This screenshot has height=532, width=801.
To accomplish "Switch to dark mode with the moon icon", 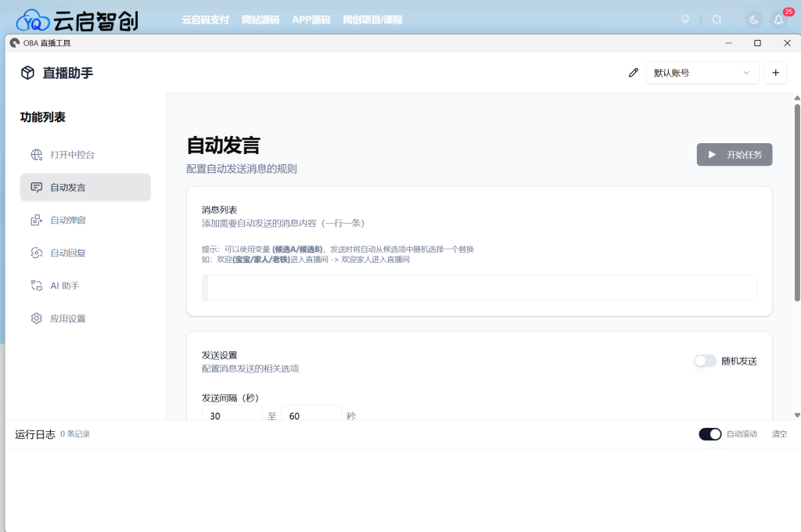I will point(752,20).
